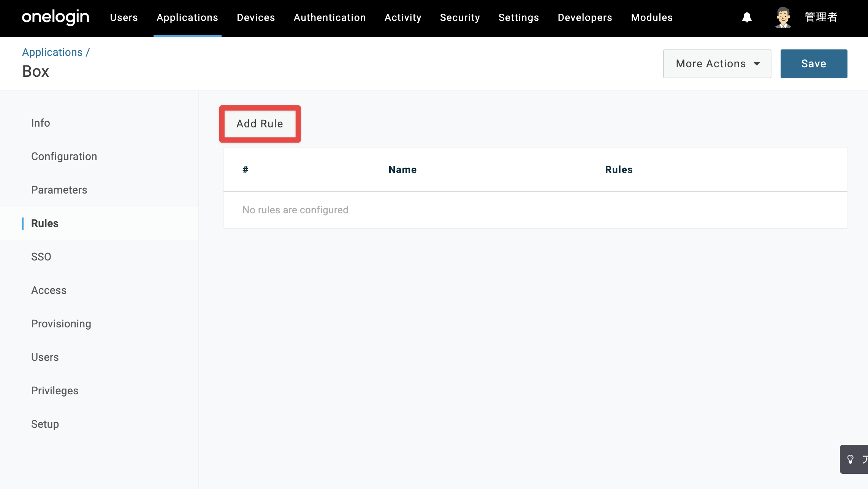Switch to the SSO sidebar tab

[41, 257]
